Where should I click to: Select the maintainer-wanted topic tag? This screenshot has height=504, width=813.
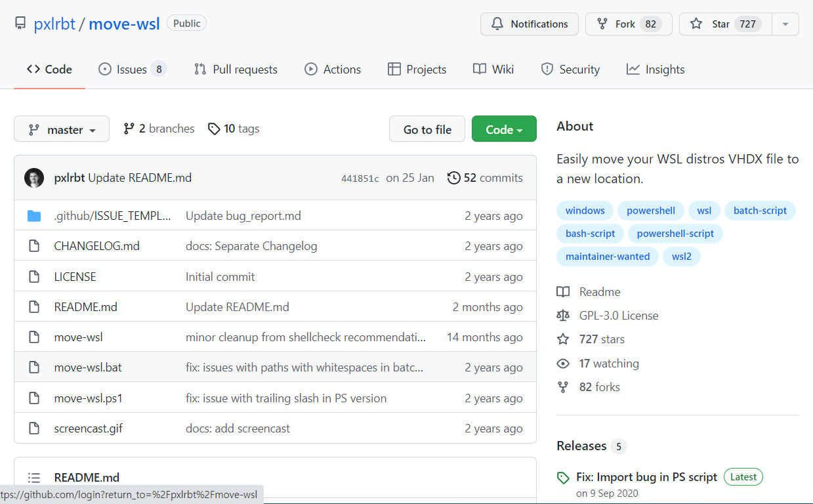(608, 257)
